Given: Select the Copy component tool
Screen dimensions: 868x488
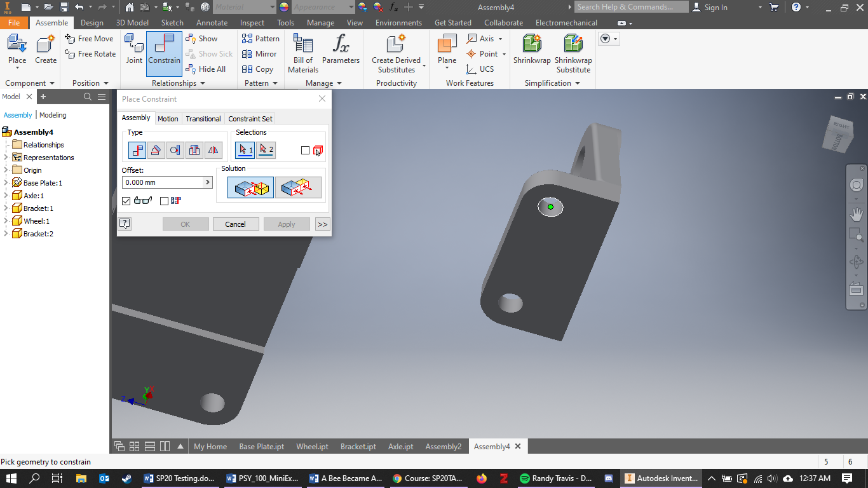Looking at the screenshot, I should [x=257, y=69].
